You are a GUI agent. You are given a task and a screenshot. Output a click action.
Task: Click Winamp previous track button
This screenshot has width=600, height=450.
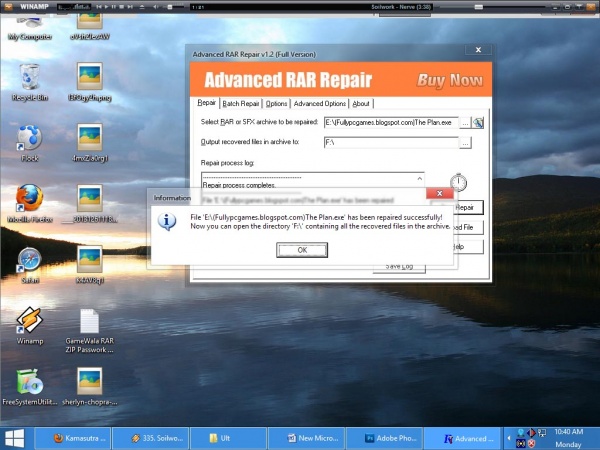coord(99,7)
